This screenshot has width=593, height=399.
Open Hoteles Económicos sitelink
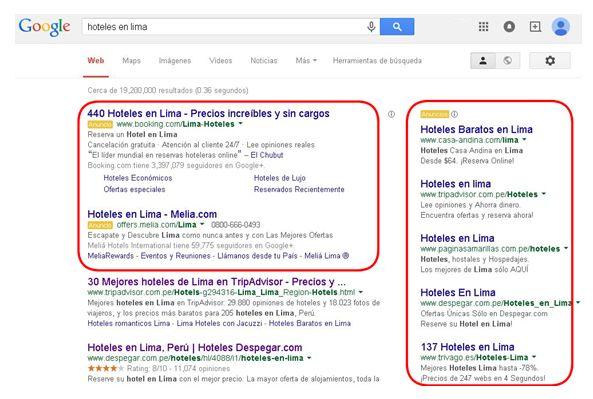tap(138, 178)
